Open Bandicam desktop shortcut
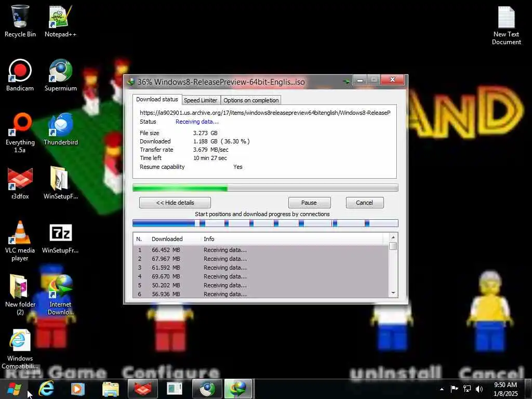The width and height of the screenshot is (532, 399). [20, 75]
